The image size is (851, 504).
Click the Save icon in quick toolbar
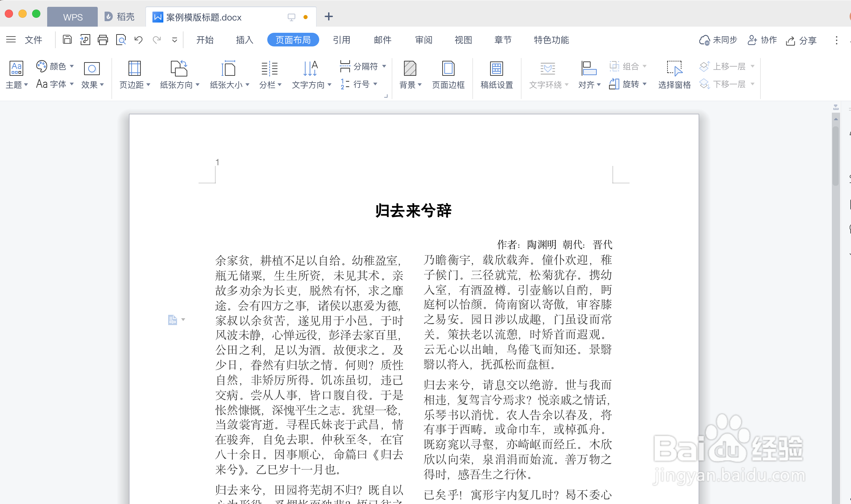(x=67, y=40)
